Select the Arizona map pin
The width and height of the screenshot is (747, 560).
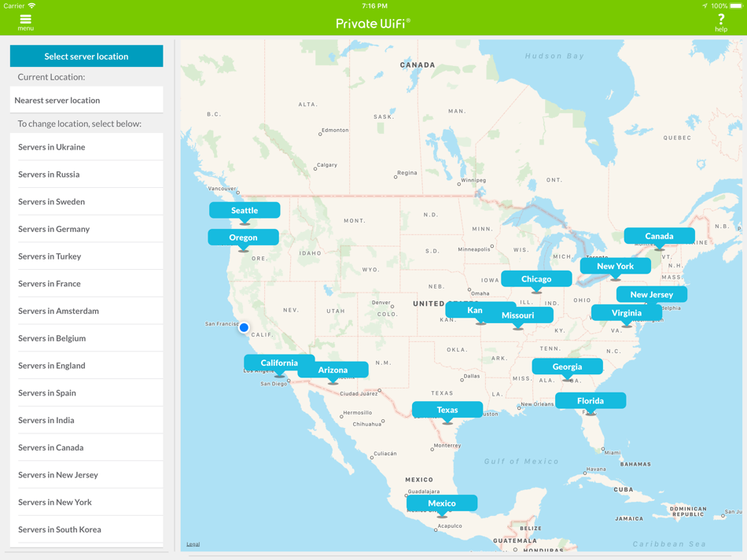333,370
